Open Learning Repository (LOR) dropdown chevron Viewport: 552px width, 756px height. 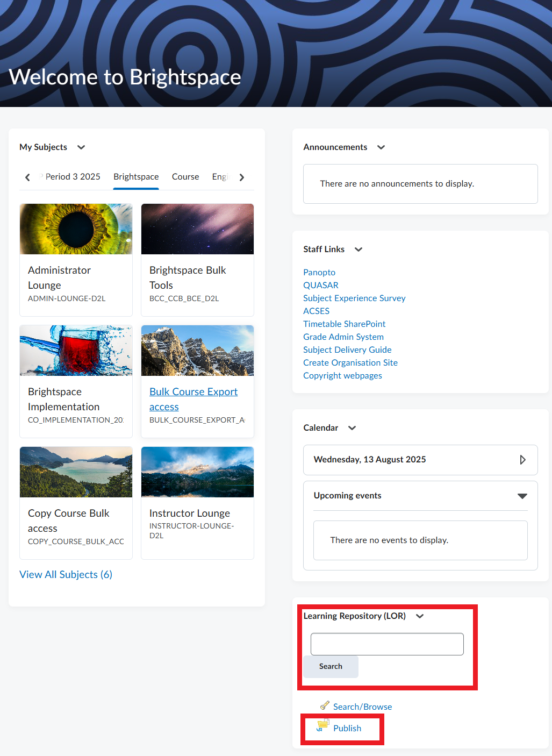click(420, 616)
